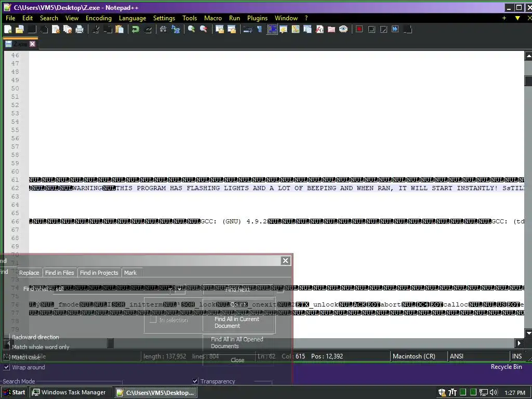Toggle indent guide toolbar icon
Screen dimensions: 532x399
272,30
